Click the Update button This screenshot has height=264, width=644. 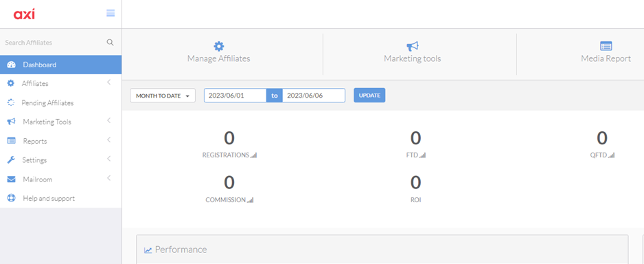coord(369,96)
